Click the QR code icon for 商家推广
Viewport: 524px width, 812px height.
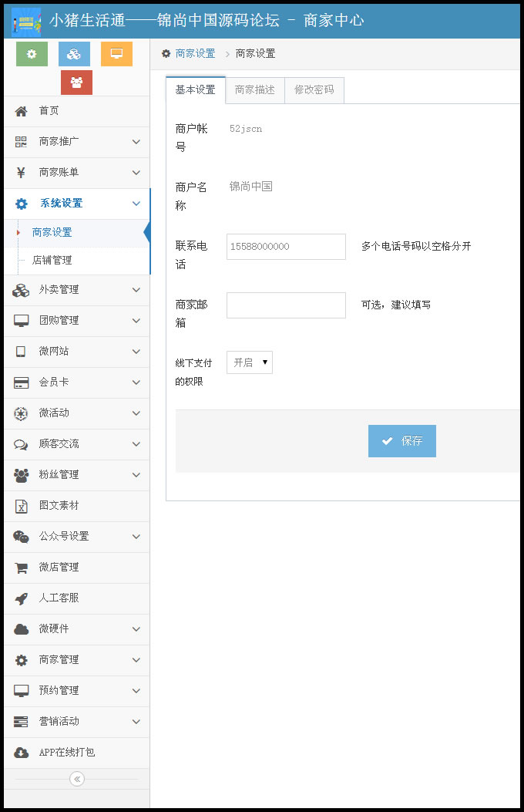[21, 142]
